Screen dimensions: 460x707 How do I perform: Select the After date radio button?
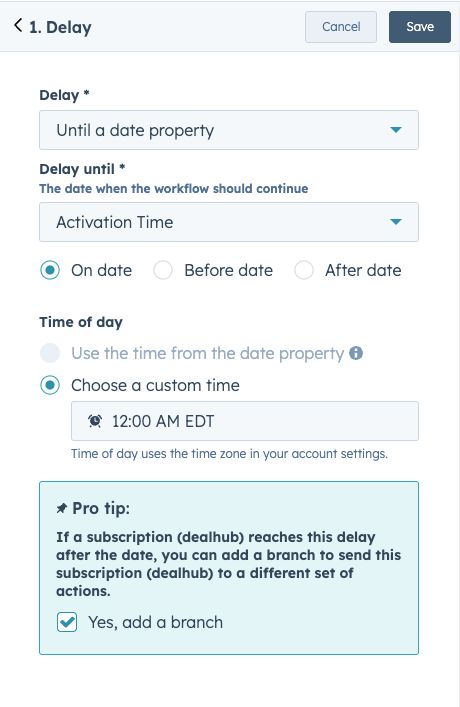click(304, 271)
